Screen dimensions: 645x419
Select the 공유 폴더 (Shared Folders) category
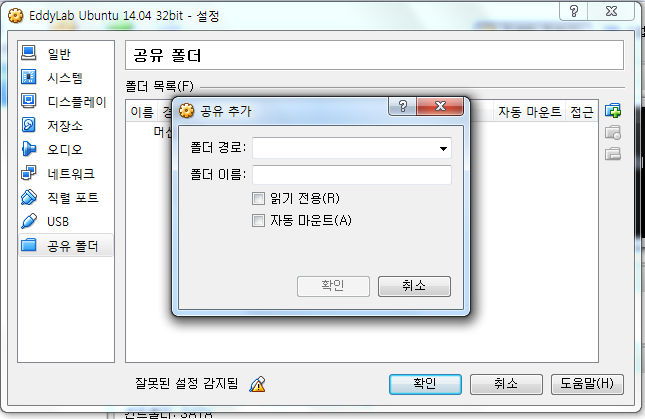(65, 245)
